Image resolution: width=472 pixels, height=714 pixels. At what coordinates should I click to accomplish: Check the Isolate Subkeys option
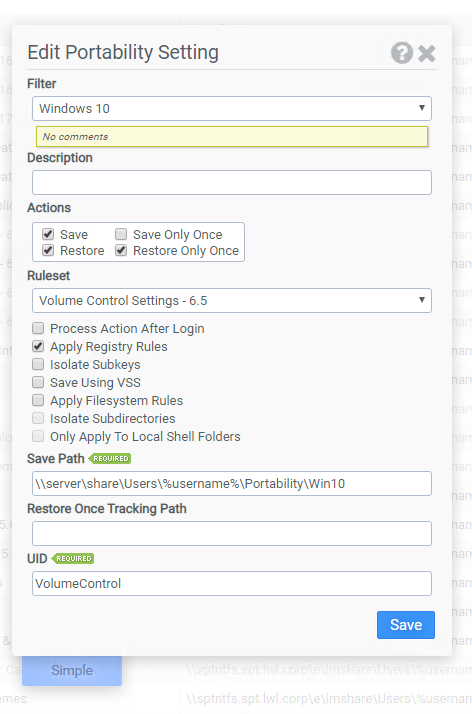38,364
